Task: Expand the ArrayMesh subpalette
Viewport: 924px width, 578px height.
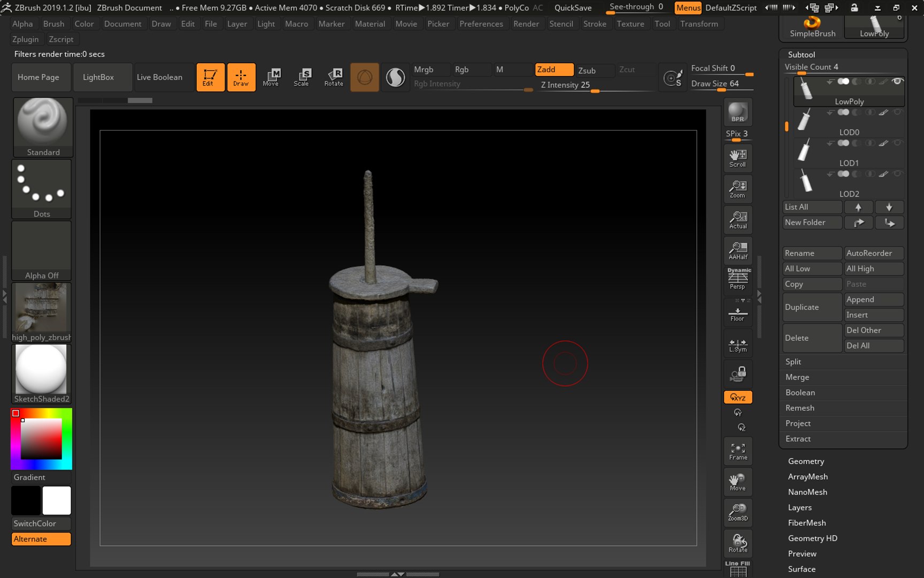Action: point(807,477)
